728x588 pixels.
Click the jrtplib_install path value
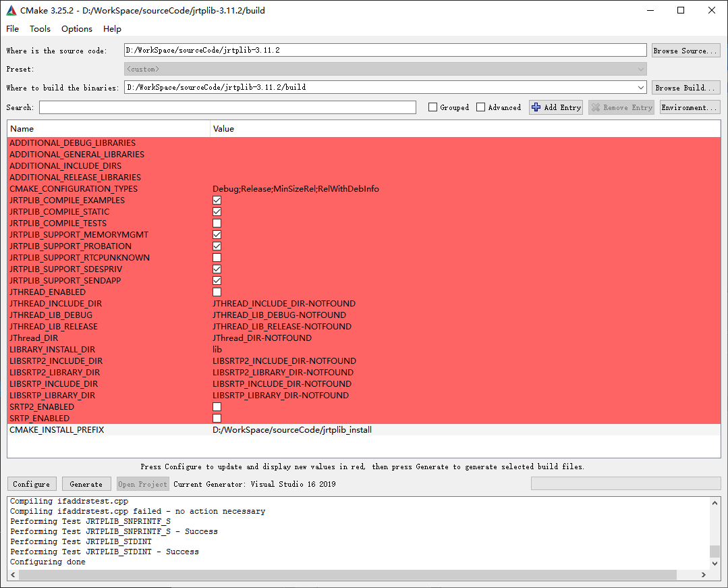[292, 429]
